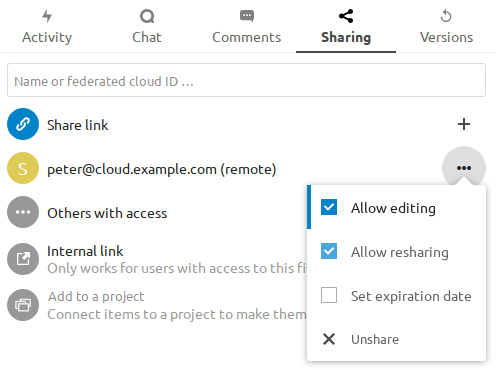The height and width of the screenshot is (370, 496).
Task: Click the Comments speech icon
Action: pos(247,16)
